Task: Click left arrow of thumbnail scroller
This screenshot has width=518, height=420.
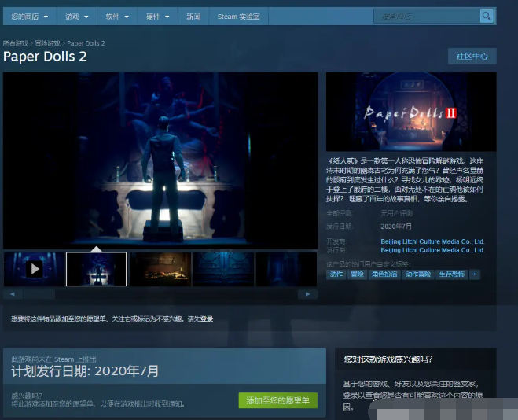Action: coord(13,294)
